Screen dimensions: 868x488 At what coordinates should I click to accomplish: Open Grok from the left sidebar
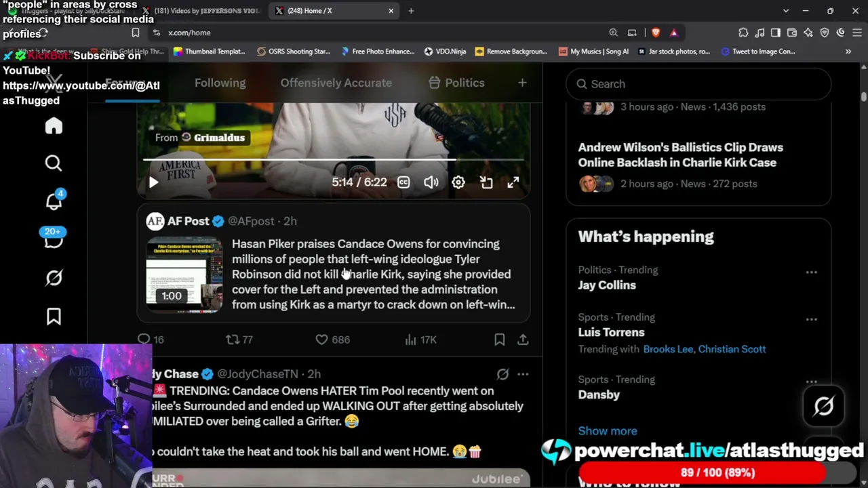click(54, 278)
